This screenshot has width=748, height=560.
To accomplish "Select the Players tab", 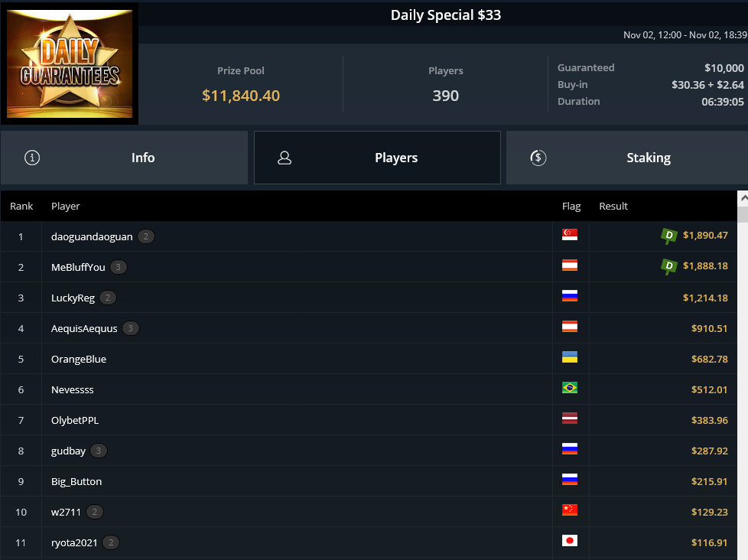I will [377, 158].
